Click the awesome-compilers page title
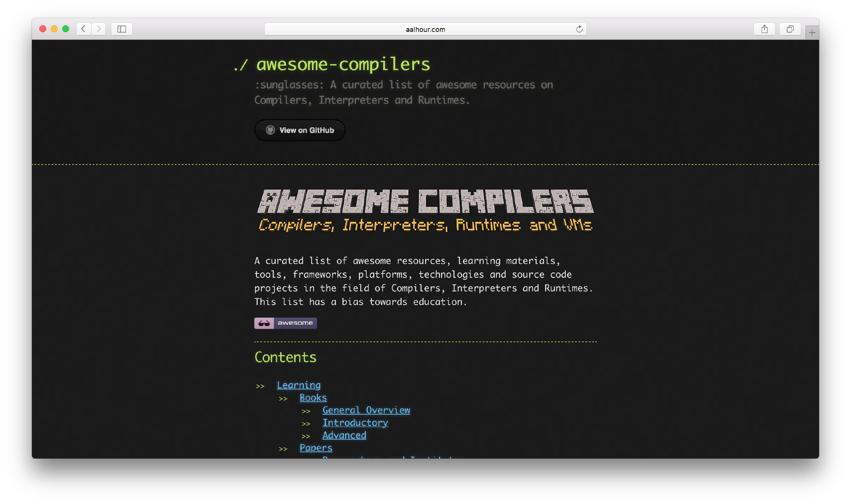Viewport: 851px width, 504px height. 343,64
